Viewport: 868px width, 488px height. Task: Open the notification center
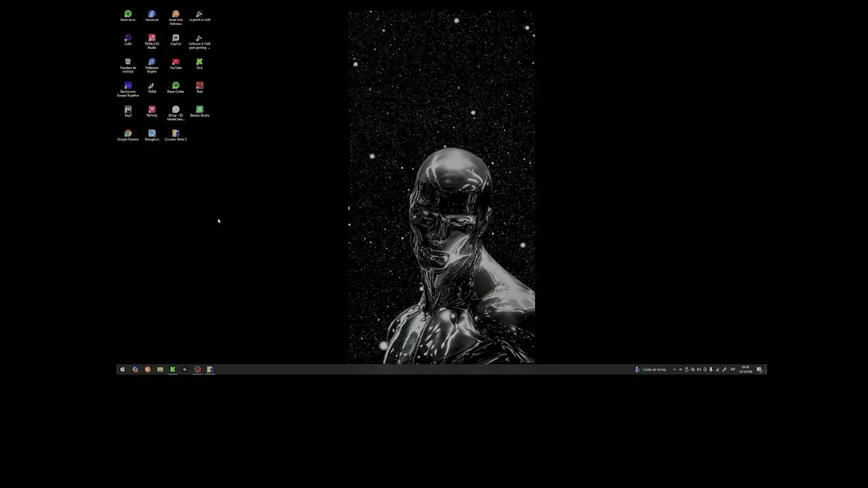click(759, 369)
